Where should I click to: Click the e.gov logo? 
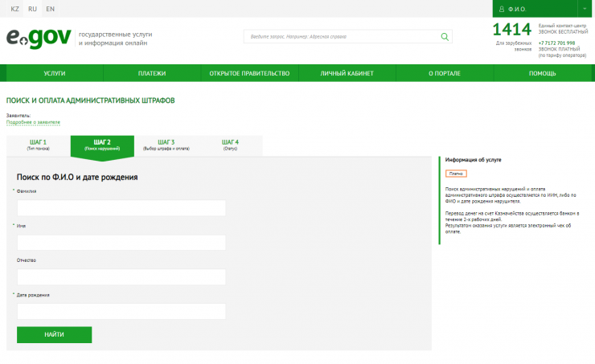coord(39,38)
